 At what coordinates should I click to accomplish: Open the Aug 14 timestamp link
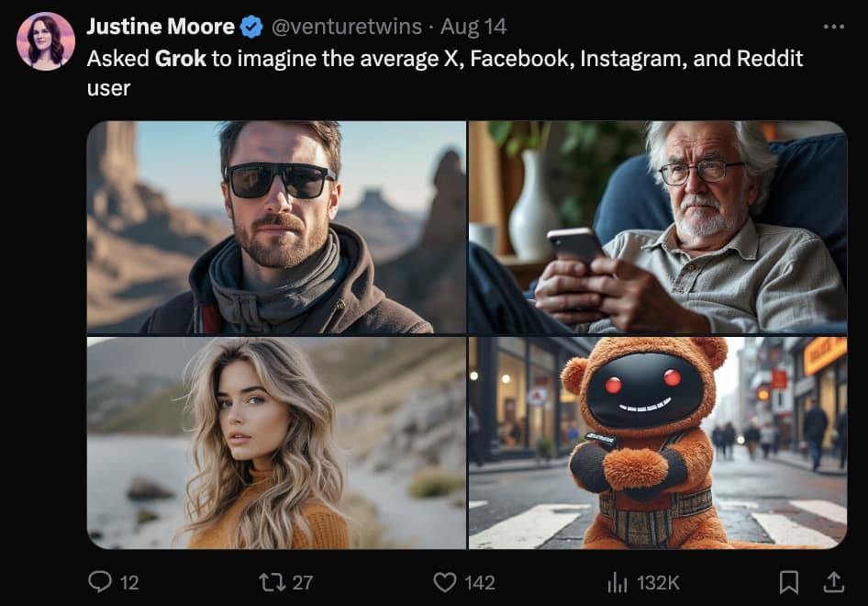(x=473, y=28)
